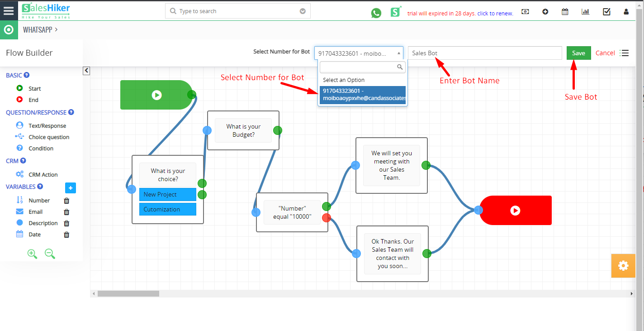Screen dimensions: 644x331
Task: Open the list menu icon beside Cancel
Action: pyautogui.click(x=625, y=53)
